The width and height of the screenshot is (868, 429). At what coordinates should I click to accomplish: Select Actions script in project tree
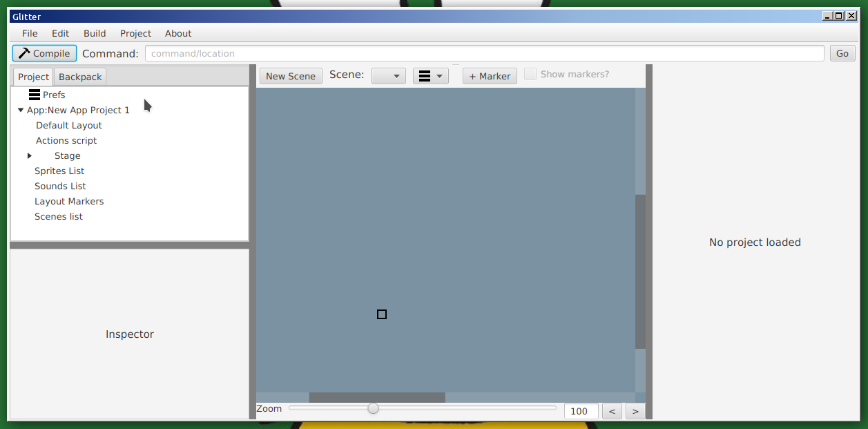coord(66,140)
